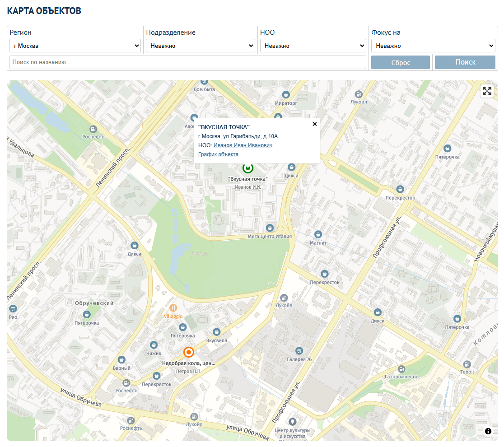504x447 pixels.
Task: Click the Мираторг store icon
Action: point(285,95)
